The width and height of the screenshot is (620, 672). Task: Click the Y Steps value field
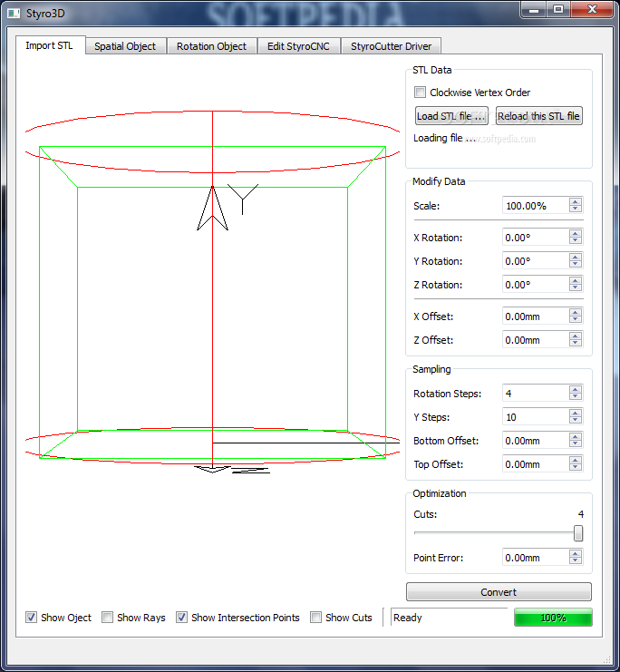pos(536,416)
